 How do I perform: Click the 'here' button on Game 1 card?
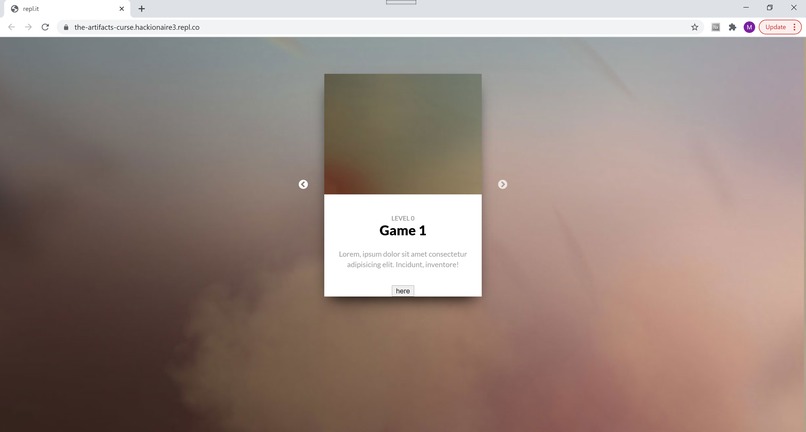[x=402, y=291]
